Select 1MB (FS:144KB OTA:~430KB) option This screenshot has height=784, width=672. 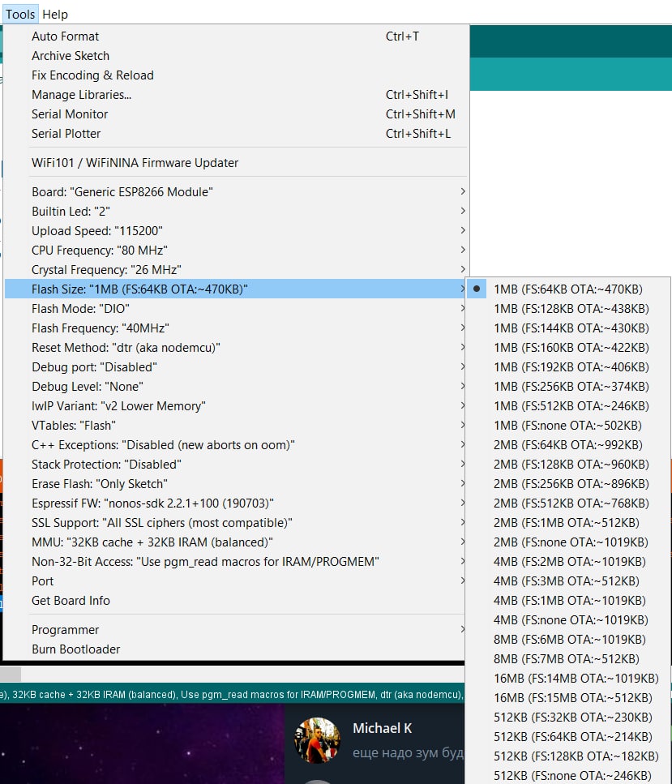568,328
